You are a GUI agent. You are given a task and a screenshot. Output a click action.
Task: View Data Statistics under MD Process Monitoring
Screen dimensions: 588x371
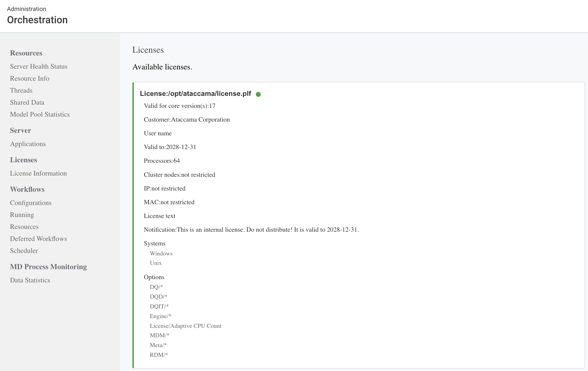click(30, 280)
